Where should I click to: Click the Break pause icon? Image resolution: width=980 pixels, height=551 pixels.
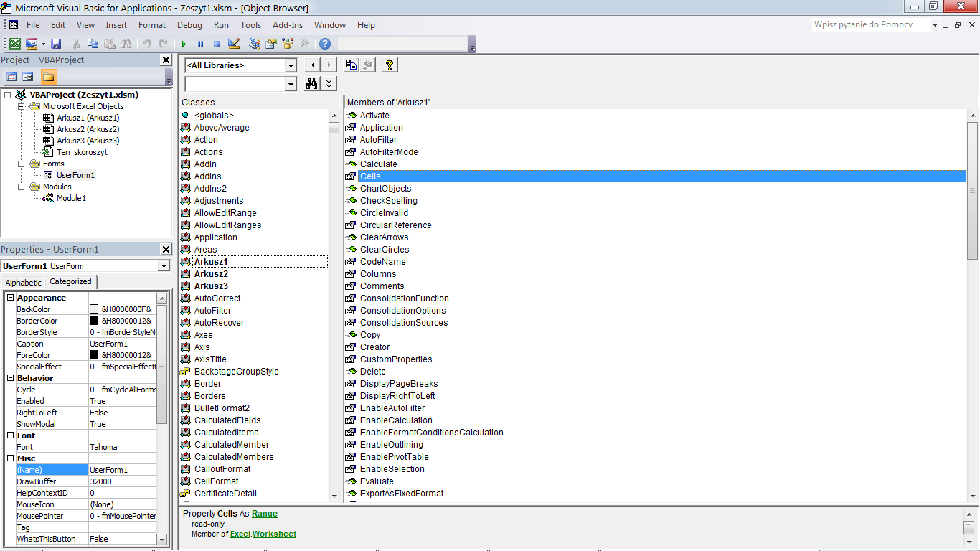(200, 44)
